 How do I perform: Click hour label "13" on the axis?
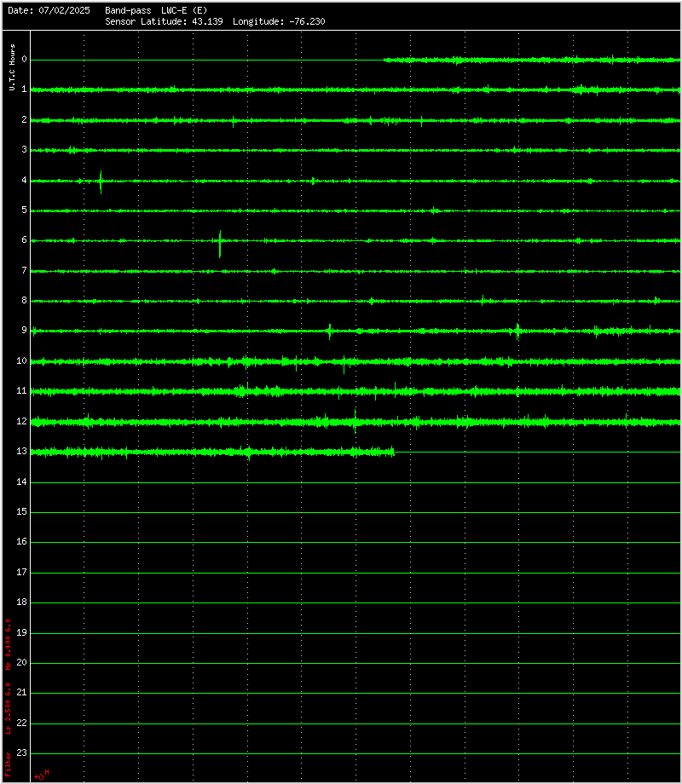21,451
